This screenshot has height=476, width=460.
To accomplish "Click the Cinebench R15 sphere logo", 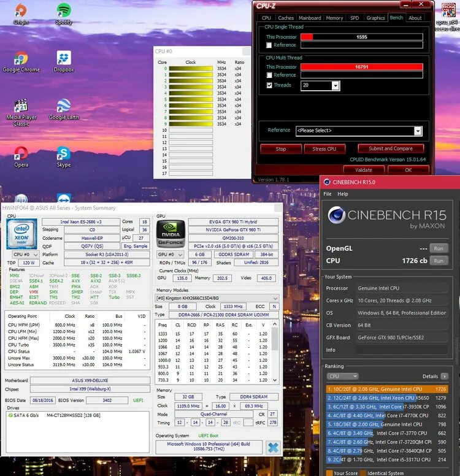I will click(337, 215).
